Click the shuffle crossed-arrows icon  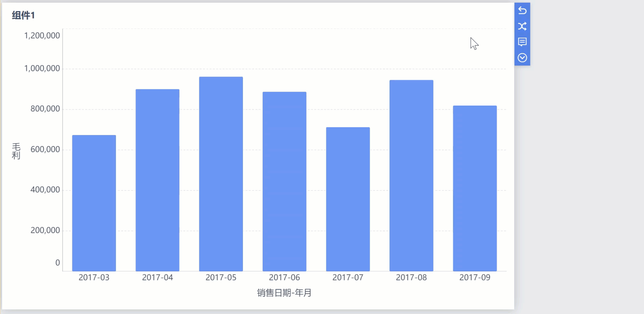522,26
